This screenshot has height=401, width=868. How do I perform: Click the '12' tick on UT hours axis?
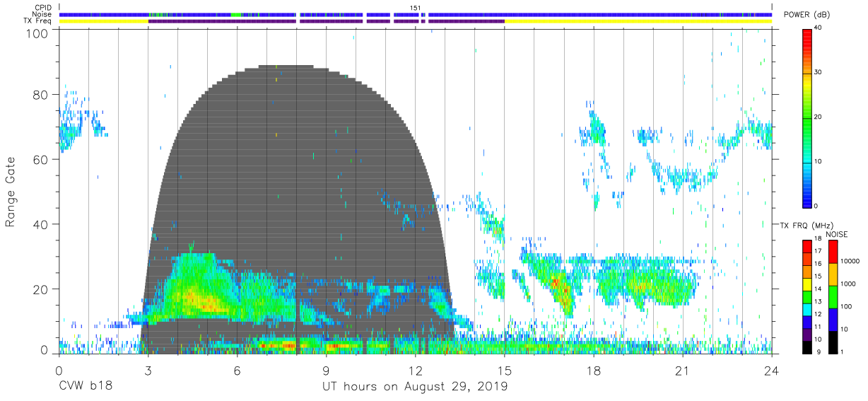[416, 370]
